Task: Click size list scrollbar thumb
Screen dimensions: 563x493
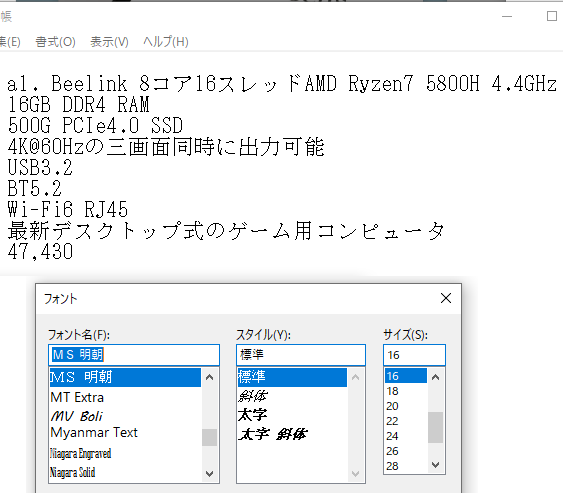Action: click(436, 427)
